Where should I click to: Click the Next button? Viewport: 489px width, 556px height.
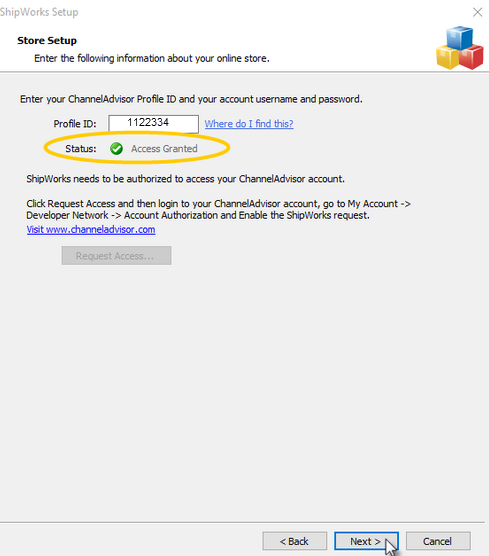[x=366, y=541]
